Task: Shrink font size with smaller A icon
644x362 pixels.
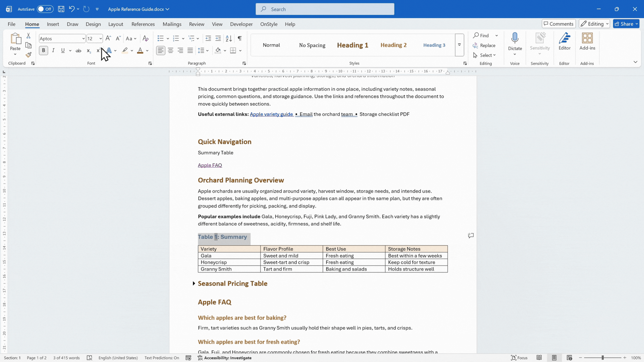Action: [x=118, y=39]
